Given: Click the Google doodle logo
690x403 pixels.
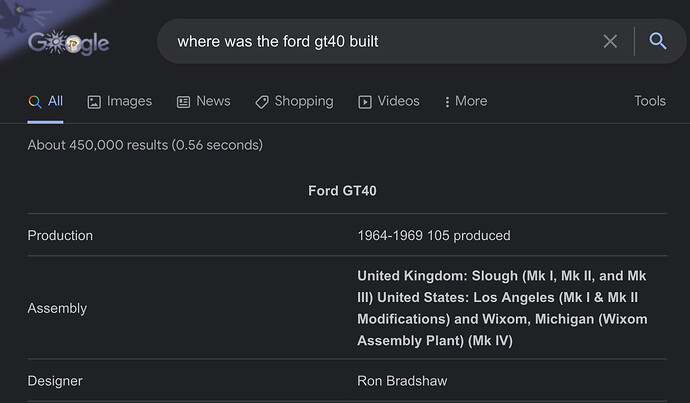Looking at the screenshot, I should 68,42.
